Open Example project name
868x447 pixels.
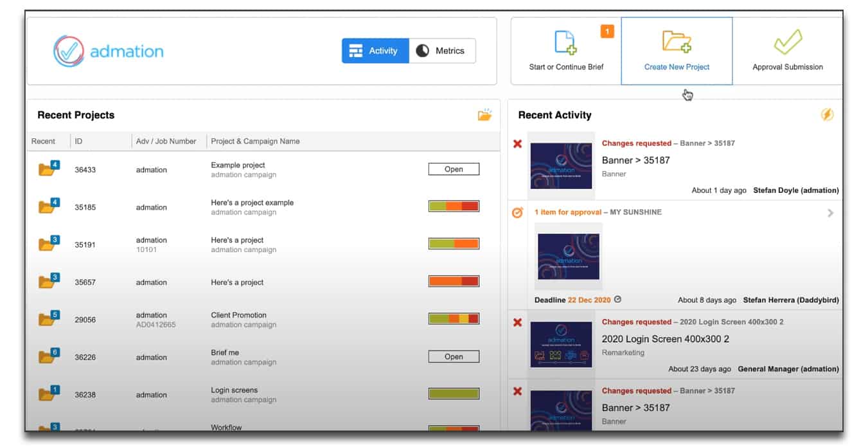(x=238, y=165)
